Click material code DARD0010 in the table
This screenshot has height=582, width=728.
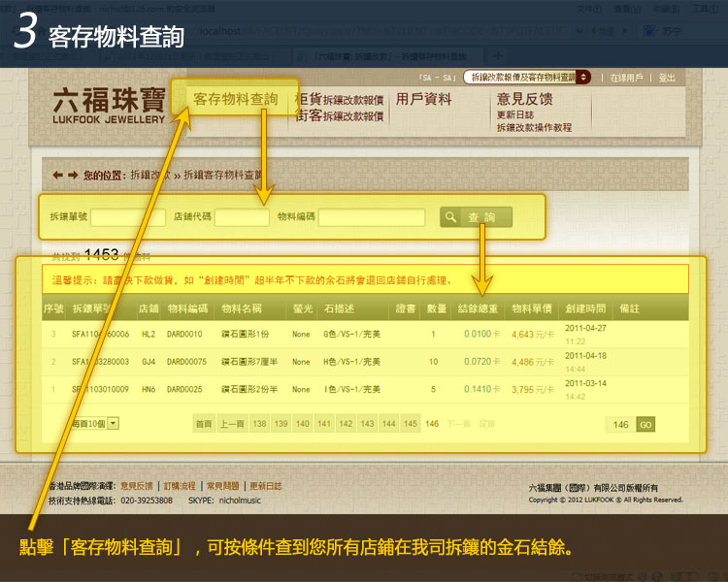[184, 334]
